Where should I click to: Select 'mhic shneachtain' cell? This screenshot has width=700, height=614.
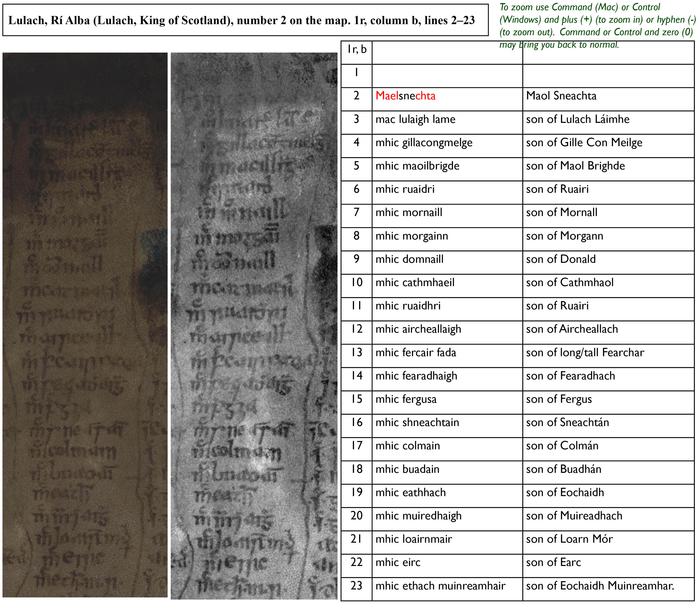[447, 426]
